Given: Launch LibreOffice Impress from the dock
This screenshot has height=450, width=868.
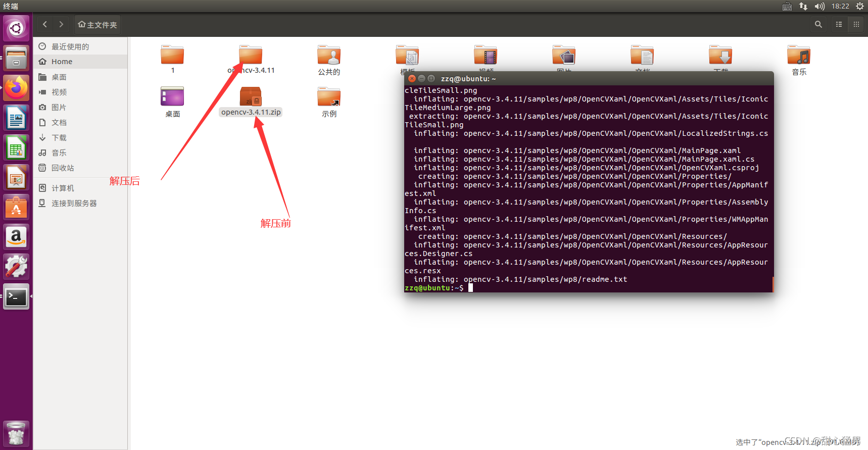Looking at the screenshot, I should point(16,178).
